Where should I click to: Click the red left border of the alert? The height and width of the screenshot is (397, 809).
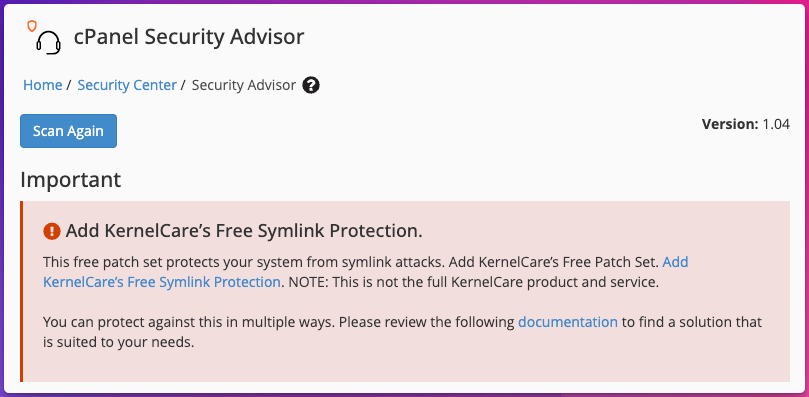22,291
